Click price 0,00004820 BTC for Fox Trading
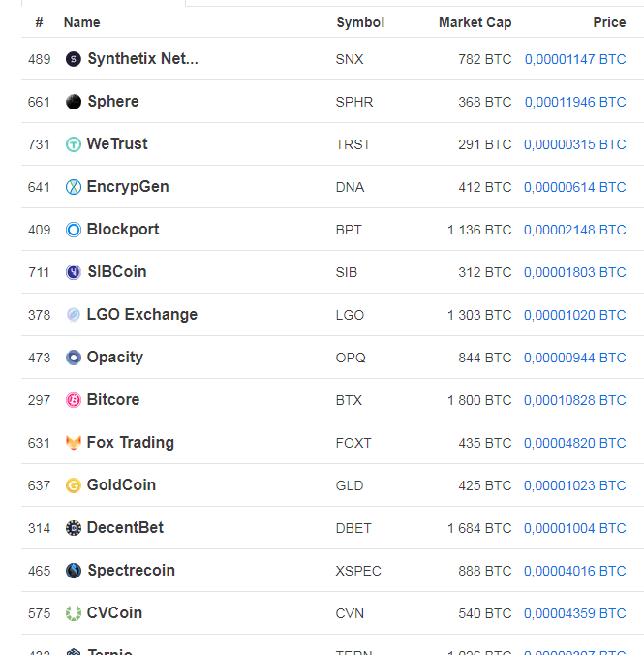Screen dimensions: 644x655 575,443
